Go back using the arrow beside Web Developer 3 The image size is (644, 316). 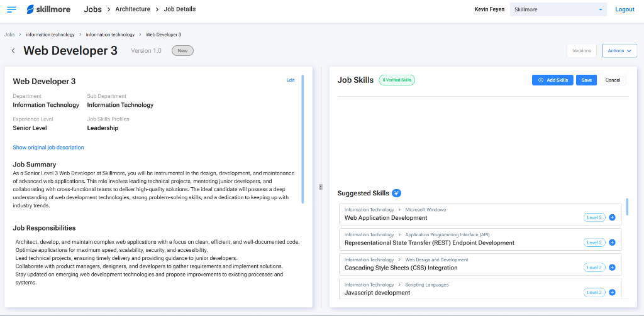13,50
